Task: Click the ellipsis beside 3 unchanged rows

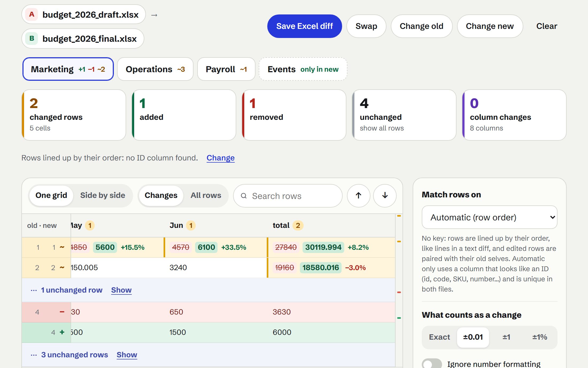Action: [x=34, y=355]
